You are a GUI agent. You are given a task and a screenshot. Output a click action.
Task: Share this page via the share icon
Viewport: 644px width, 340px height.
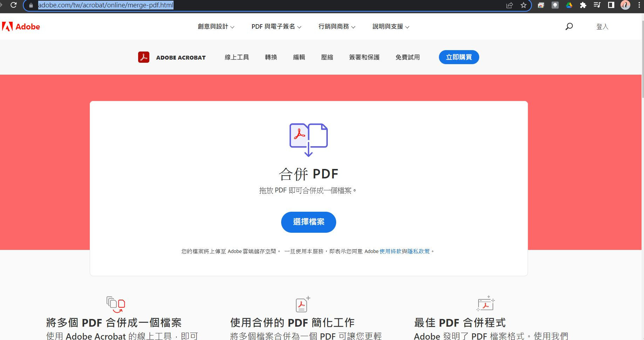[509, 5]
